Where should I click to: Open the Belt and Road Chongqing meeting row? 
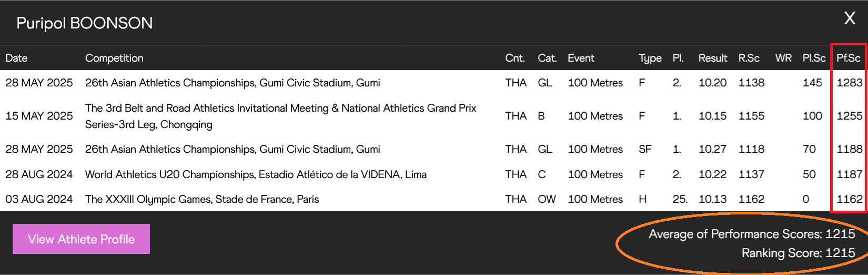coord(434,116)
